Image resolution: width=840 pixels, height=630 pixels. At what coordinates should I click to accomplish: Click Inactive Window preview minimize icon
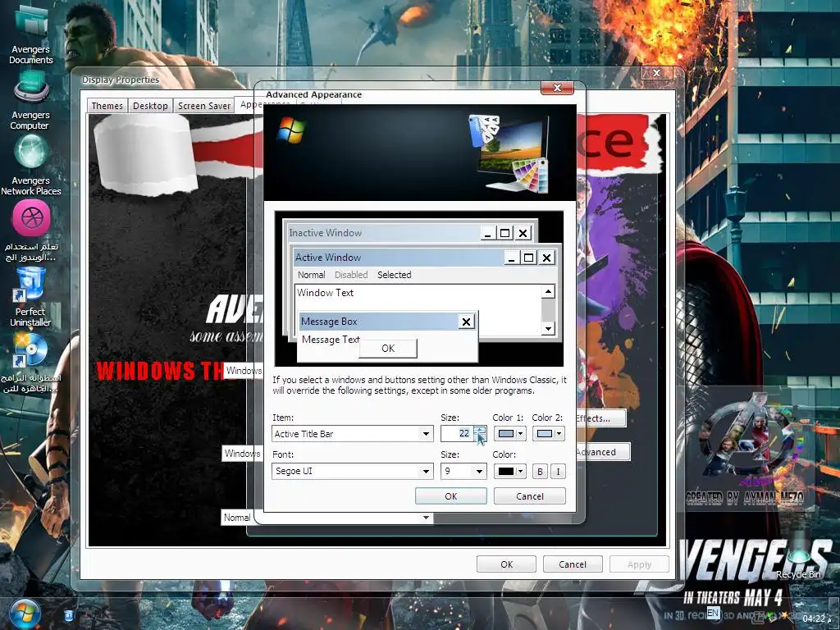point(487,233)
